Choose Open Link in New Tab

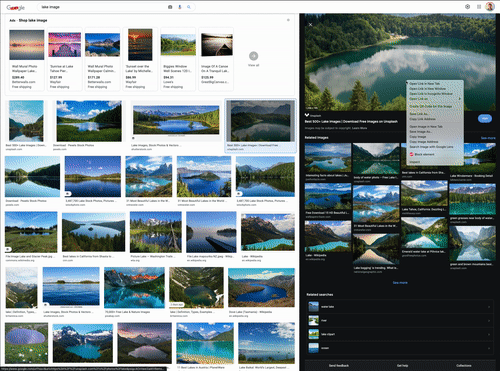click(x=424, y=84)
